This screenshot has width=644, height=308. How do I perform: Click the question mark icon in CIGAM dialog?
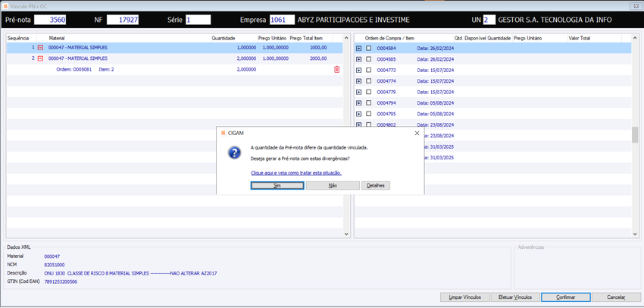pyautogui.click(x=234, y=152)
